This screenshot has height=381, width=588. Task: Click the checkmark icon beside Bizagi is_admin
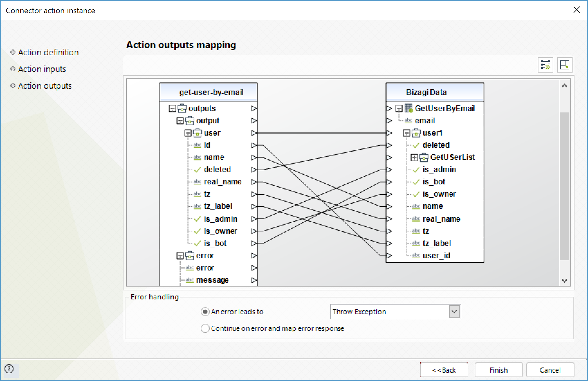pyautogui.click(x=416, y=170)
